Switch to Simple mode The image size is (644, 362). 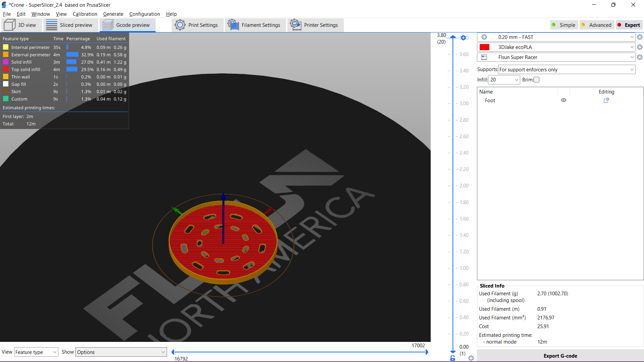(564, 25)
